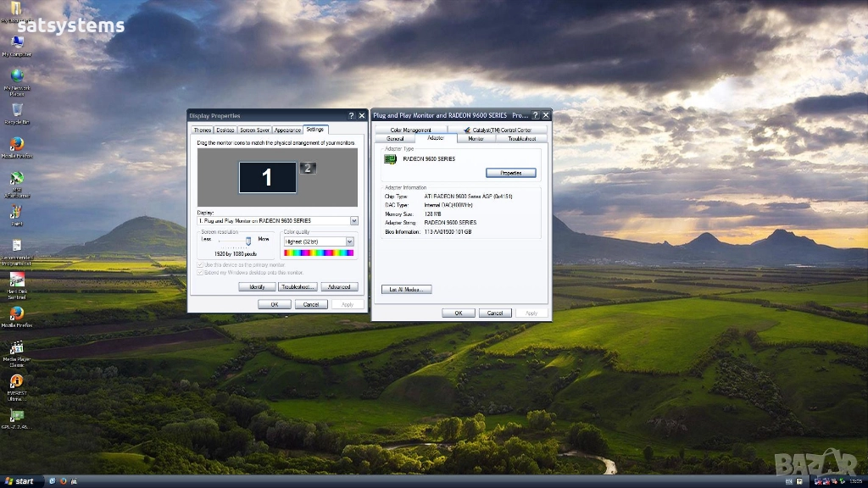Screen dimensions: 868x488
Task: Switch to the Color Management tab
Action: tap(411, 130)
